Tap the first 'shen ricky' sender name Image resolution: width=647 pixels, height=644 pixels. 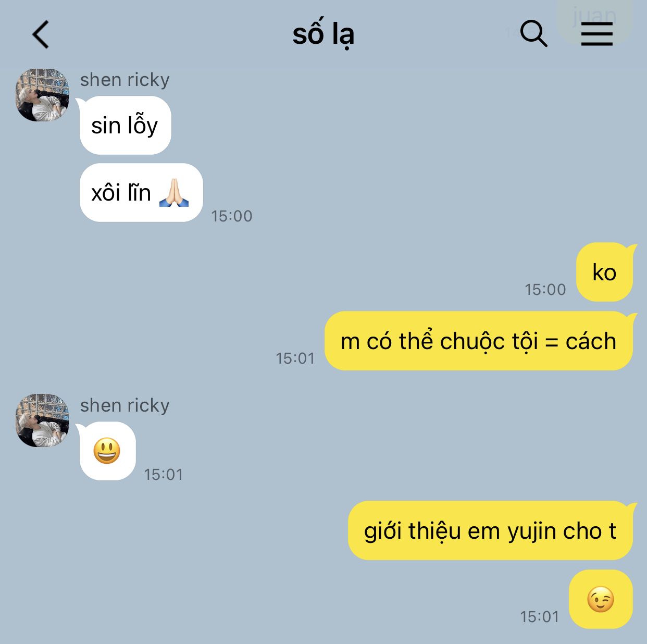[x=125, y=80]
